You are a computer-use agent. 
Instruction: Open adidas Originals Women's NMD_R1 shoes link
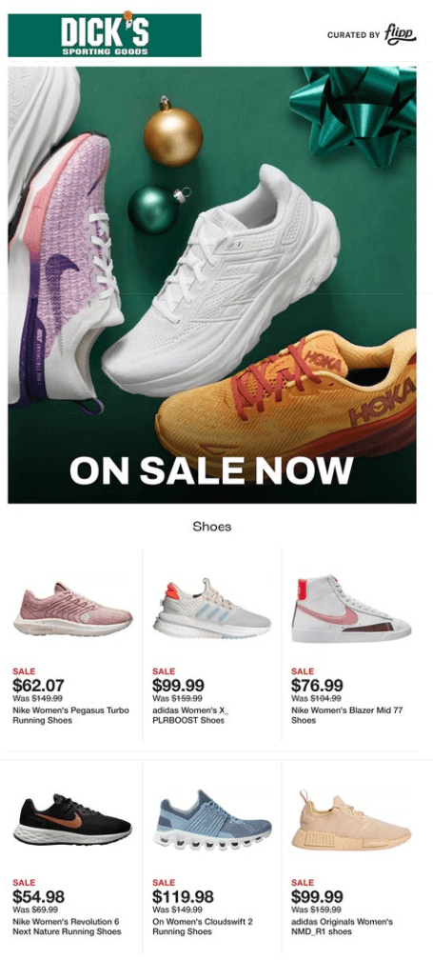(x=342, y=927)
